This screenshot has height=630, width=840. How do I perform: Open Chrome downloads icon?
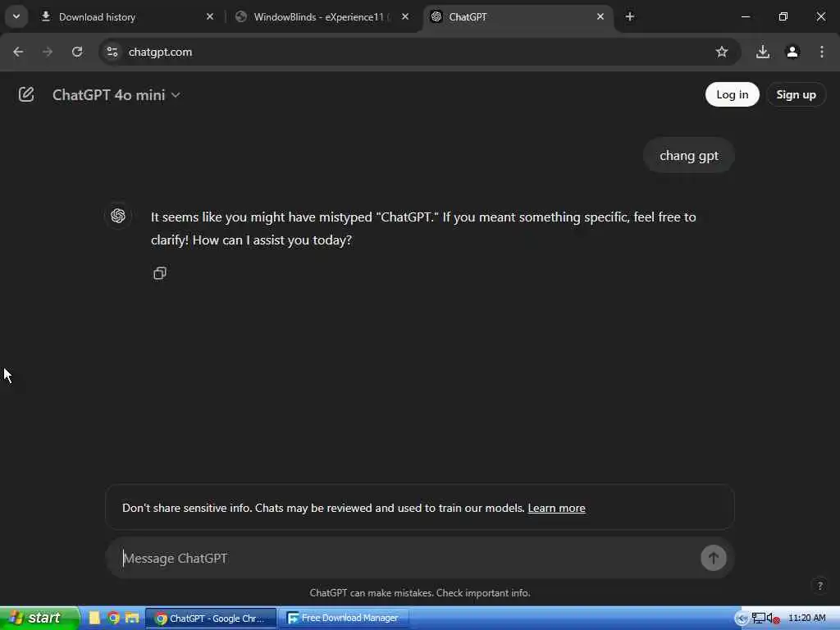click(x=762, y=52)
